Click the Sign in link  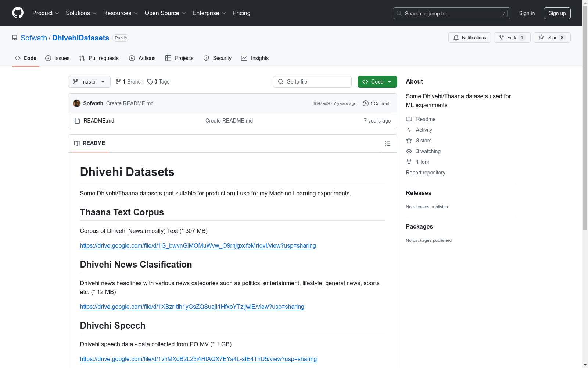tap(527, 13)
